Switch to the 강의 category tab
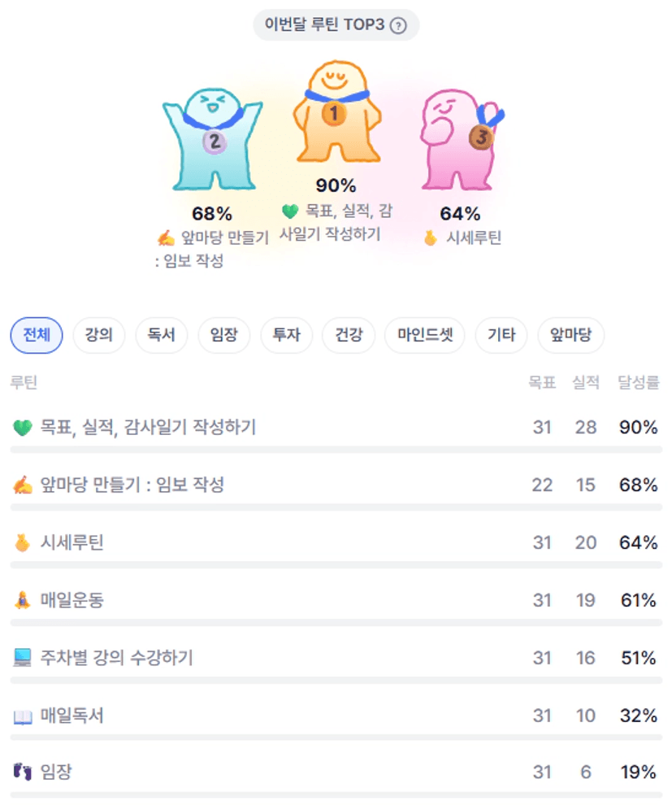 coord(99,335)
